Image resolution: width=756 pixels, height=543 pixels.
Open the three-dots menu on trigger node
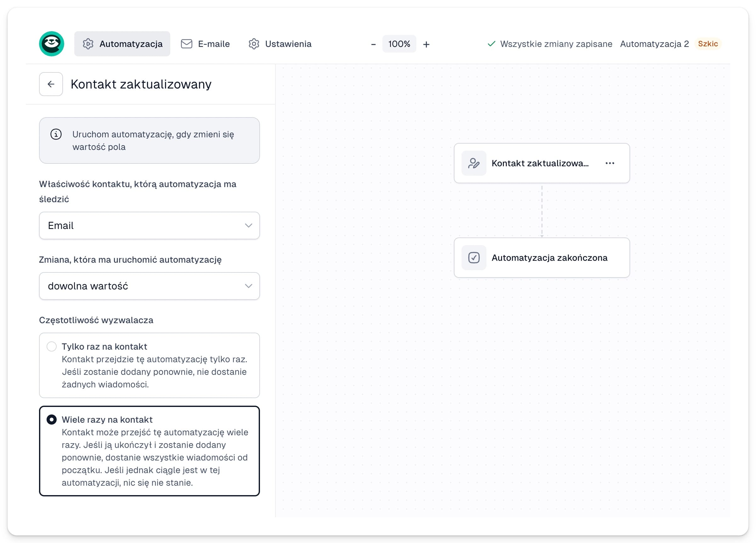(609, 163)
